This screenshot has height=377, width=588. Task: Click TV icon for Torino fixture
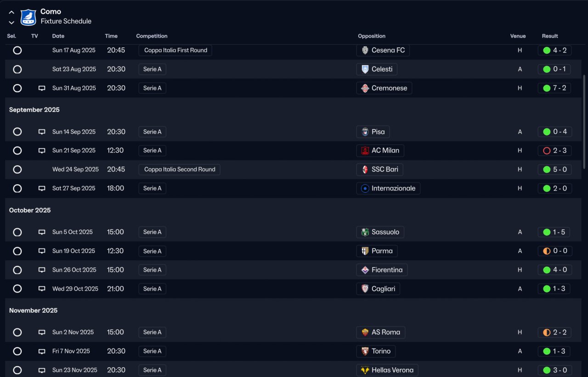click(42, 351)
